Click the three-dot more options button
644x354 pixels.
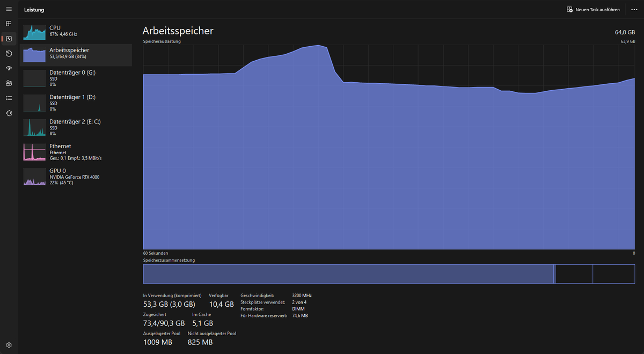634,10
